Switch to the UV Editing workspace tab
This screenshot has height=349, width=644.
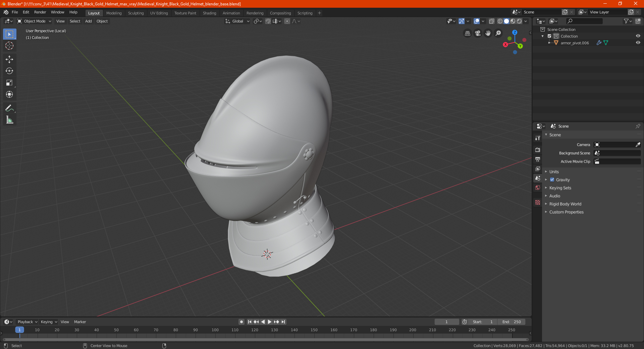[x=159, y=13]
